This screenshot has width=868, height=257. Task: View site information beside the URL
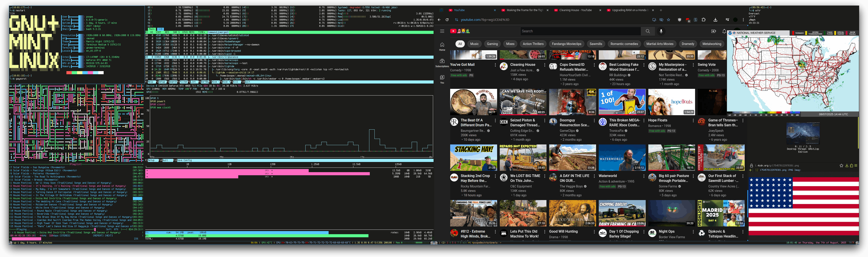457,20
